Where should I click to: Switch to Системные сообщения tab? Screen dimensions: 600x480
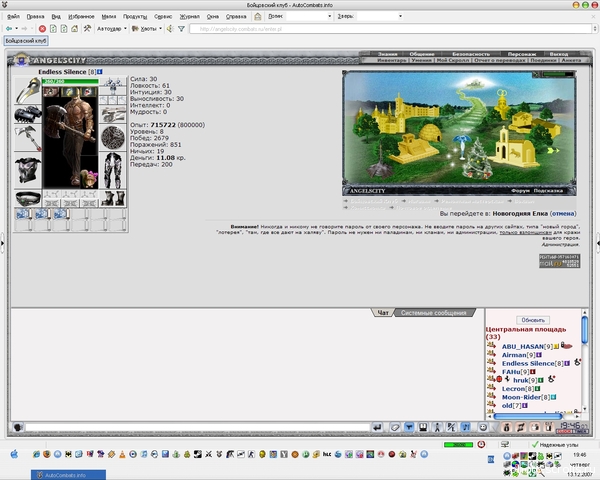click(434, 313)
